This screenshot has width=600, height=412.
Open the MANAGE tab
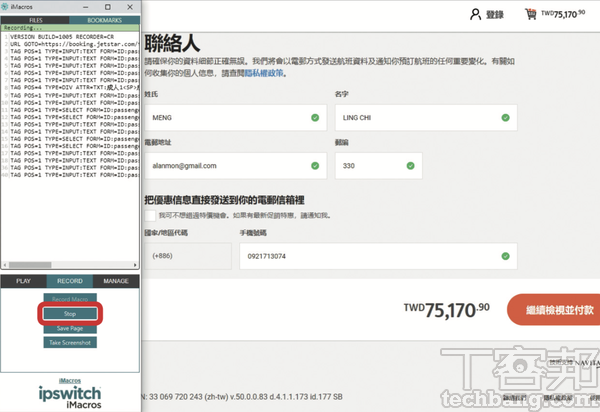coord(116,281)
